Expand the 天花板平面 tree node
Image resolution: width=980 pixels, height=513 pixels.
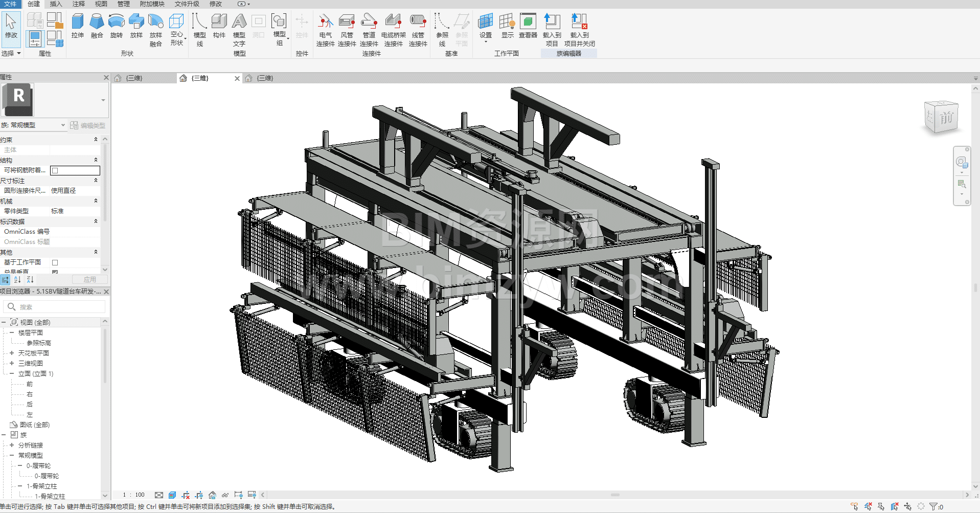click(12, 353)
